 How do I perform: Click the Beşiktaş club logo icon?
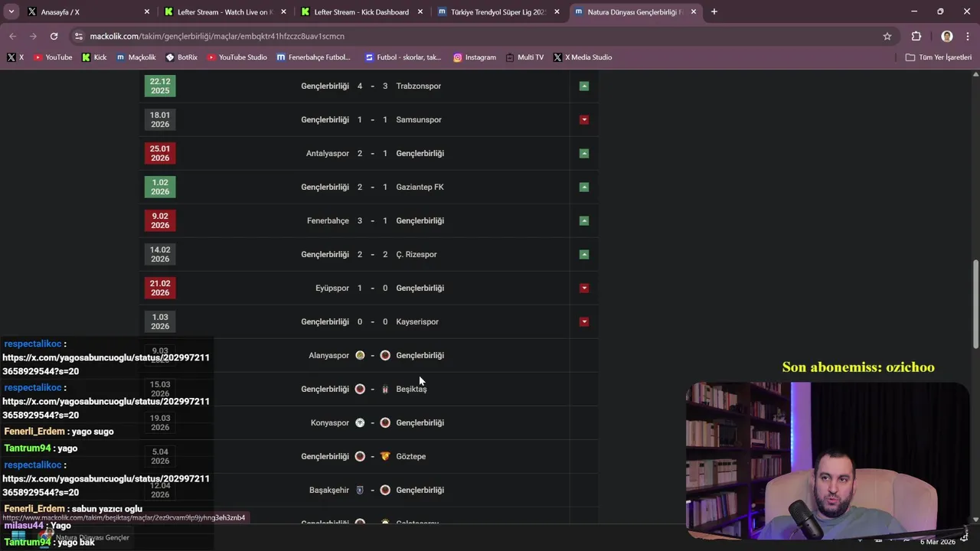[385, 389]
